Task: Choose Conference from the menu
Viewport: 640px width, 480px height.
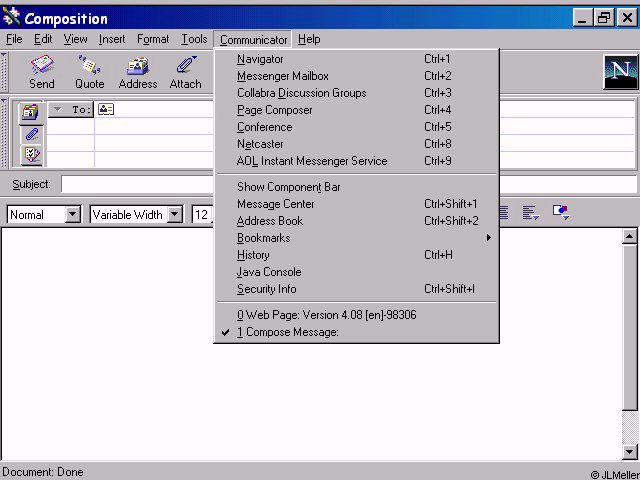Action: click(356, 127)
